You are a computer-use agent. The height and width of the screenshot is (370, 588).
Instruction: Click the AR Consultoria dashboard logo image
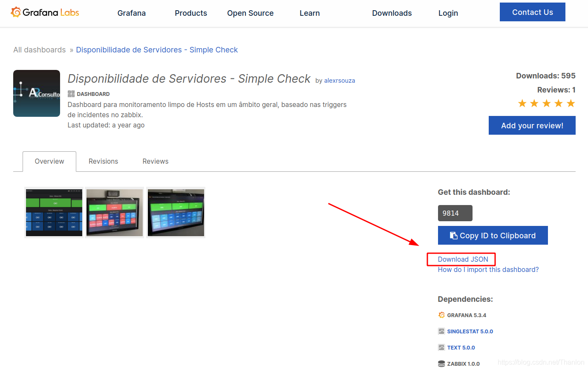37,93
